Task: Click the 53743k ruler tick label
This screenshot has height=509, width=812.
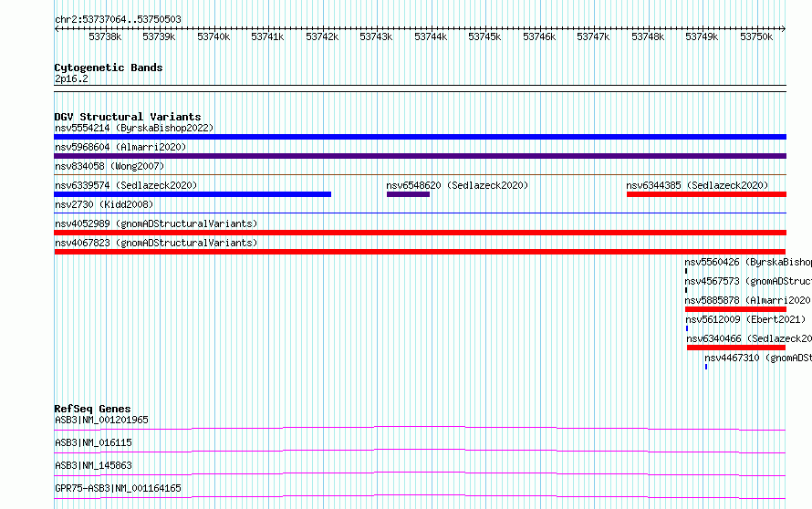Action: [376, 36]
